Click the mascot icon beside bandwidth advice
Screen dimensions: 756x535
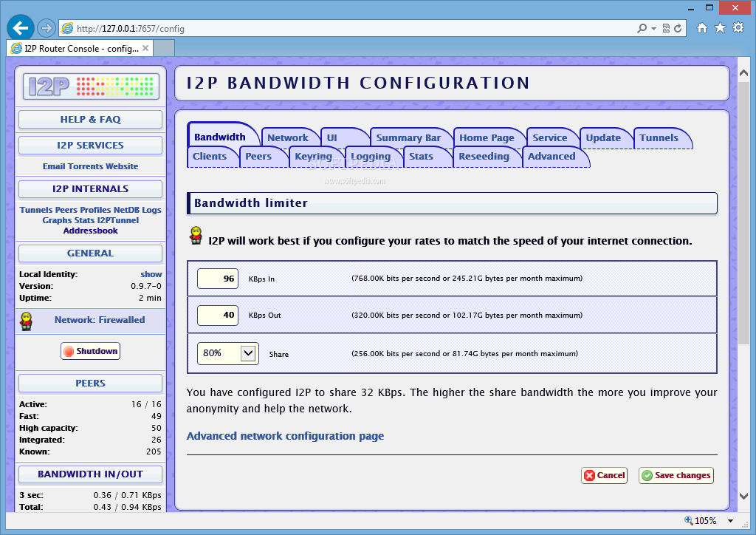pos(196,236)
